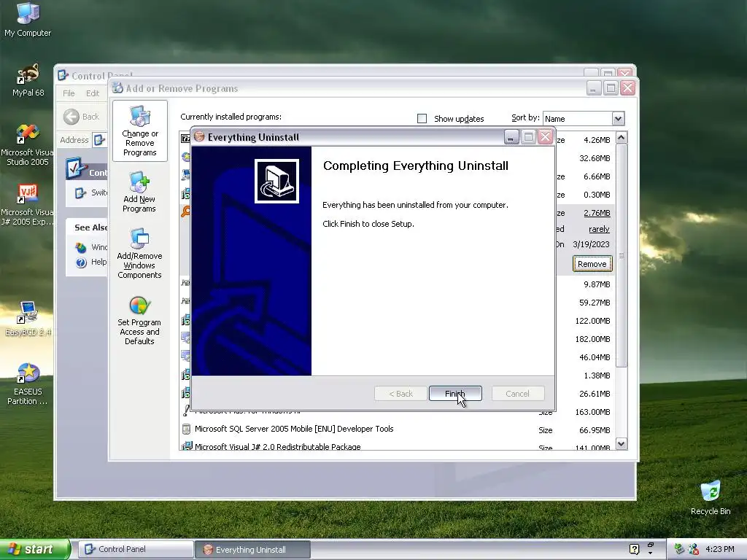Click the system tray icon beside the clock
This screenshot has width=747, height=560.
[x=694, y=549]
